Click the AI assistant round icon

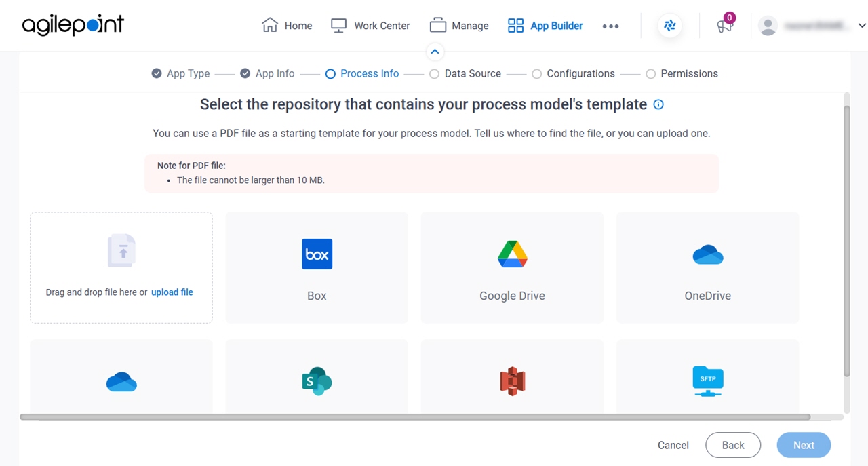(x=670, y=26)
